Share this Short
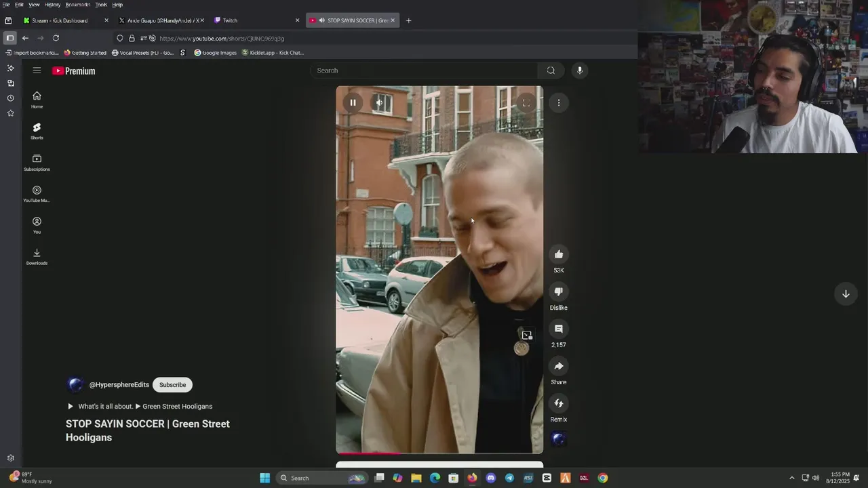The width and height of the screenshot is (868, 488). pos(559,366)
